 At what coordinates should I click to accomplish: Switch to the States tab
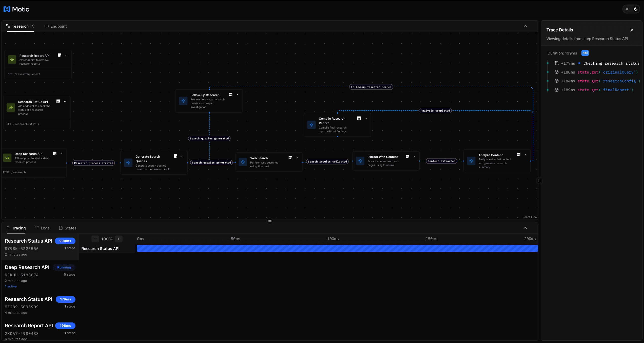point(67,228)
